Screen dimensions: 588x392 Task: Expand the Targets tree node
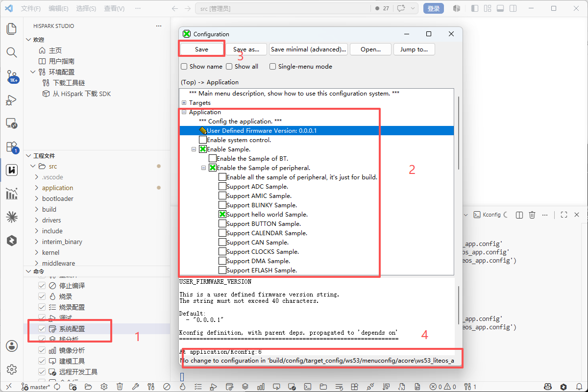[184, 103]
